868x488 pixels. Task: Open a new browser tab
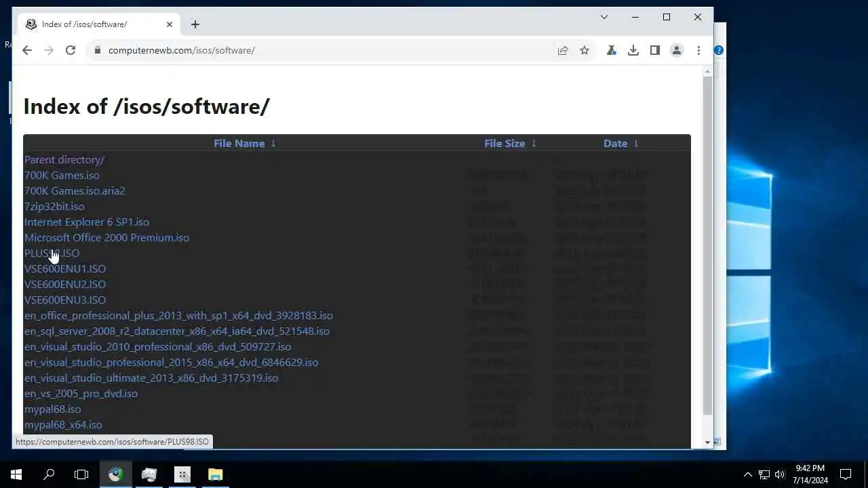tap(195, 24)
